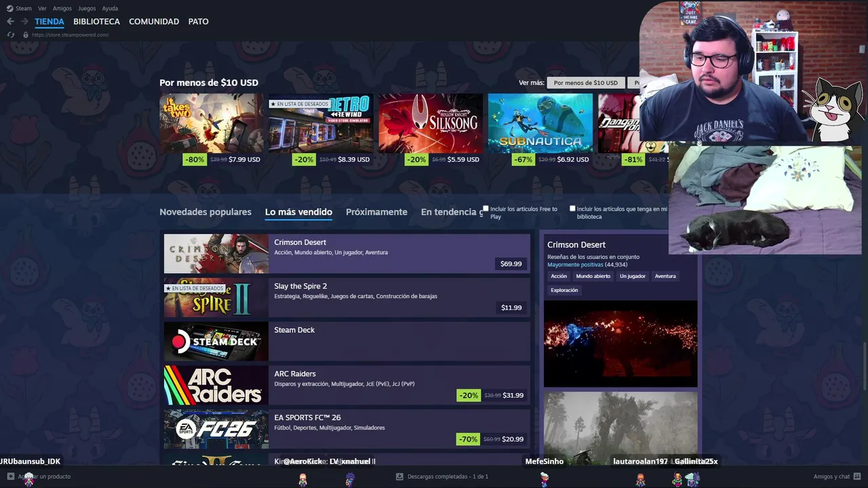868x488 pixels.
Task: Open the EA SPORTS FC 26 row
Action: pyautogui.click(x=347, y=429)
